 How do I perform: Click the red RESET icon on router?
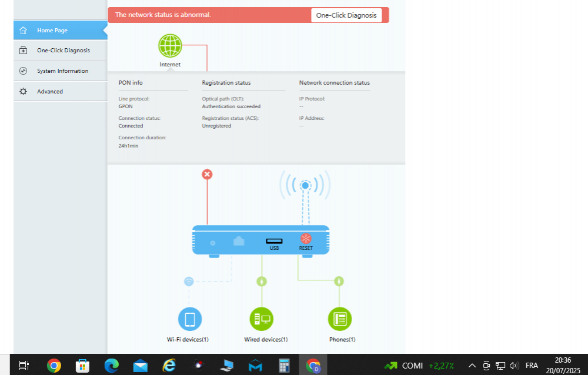coord(305,239)
